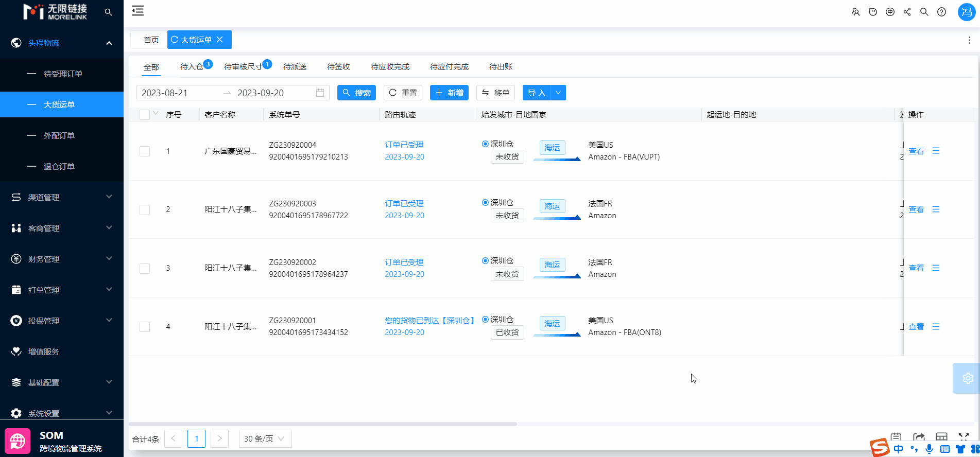The height and width of the screenshot is (457, 980).
Task: Refresh the 大货运单 tab via its reload icon
Action: tap(174, 40)
